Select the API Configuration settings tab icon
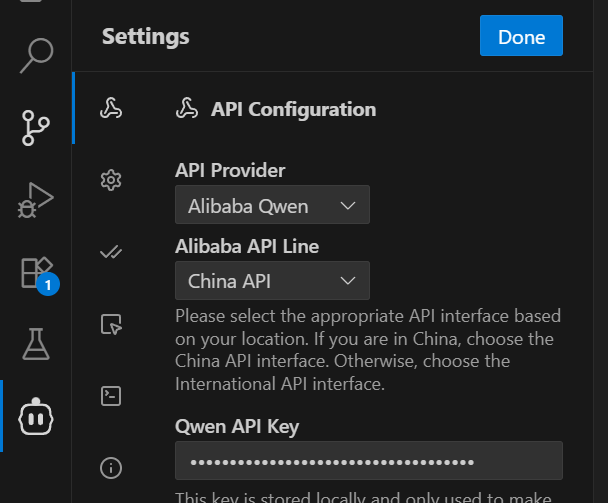The width and height of the screenshot is (608, 503). click(x=111, y=108)
